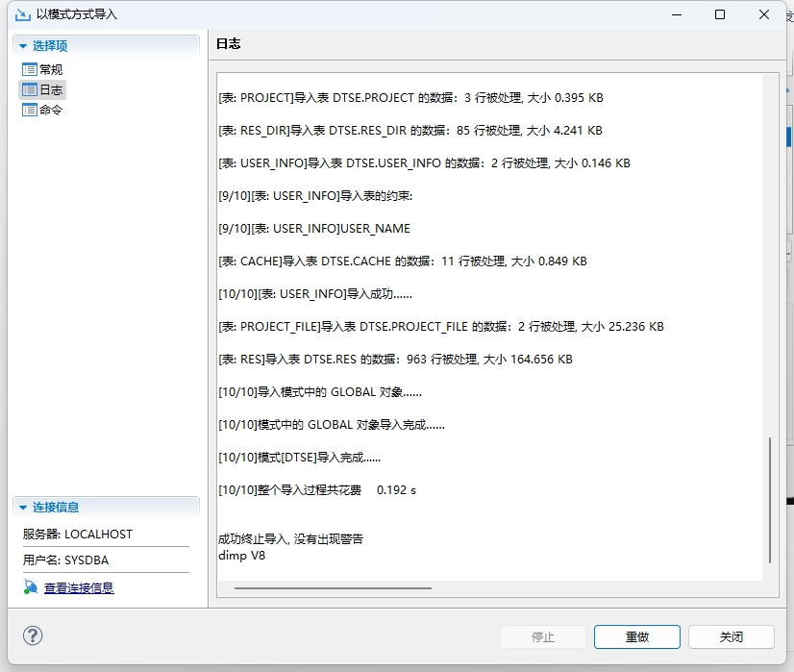Click line [9/10] USER_INFO]USER_NAME
The height and width of the screenshot is (672, 794).
[314, 229]
